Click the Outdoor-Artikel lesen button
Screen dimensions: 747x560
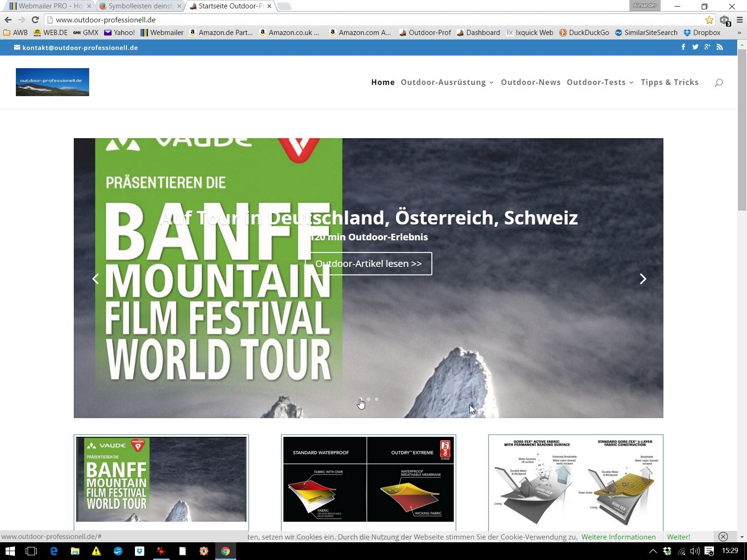pyautogui.click(x=368, y=264)
